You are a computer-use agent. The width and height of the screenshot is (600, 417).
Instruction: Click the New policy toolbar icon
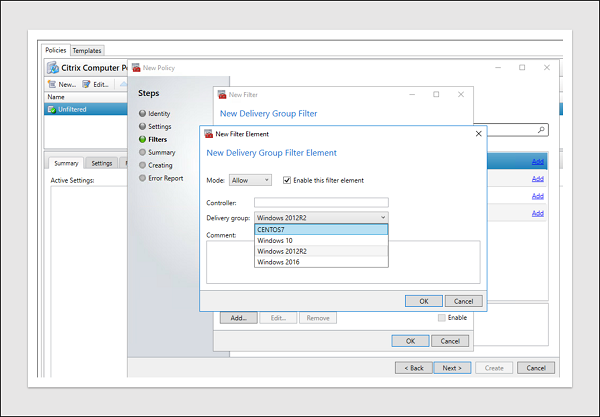(x=52, y=84)
